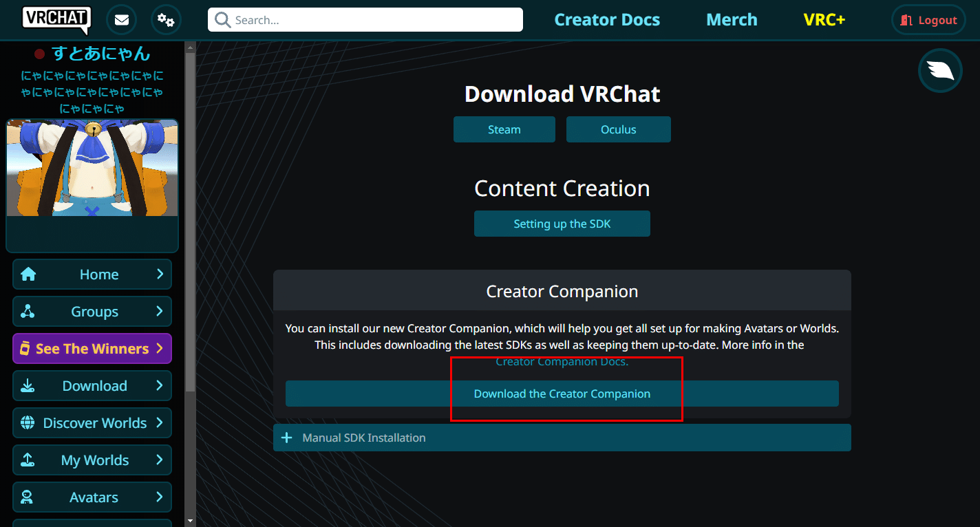The image size is (980, 527).
Task: Click the VRChat logo
Action: [56, 20]
